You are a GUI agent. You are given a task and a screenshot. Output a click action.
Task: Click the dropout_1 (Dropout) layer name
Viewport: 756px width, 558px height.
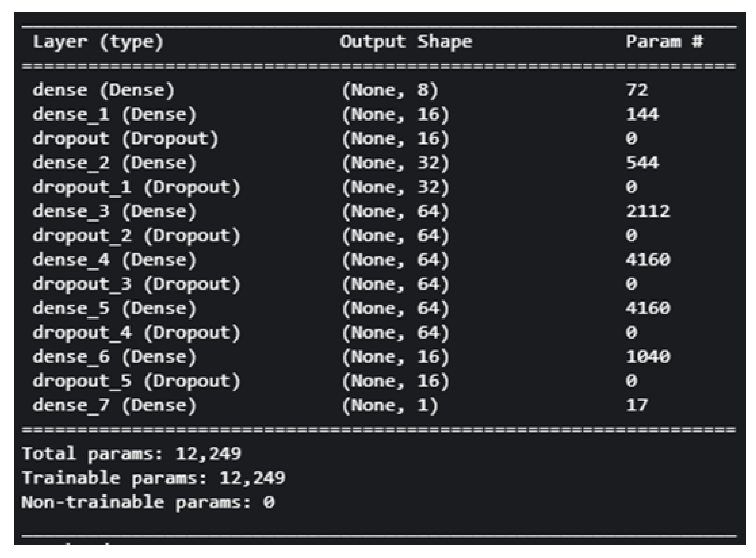136,187
